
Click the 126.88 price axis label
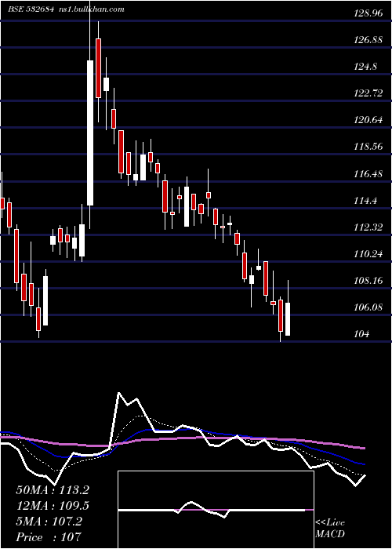pyautogui.click(x=368, y=40)
